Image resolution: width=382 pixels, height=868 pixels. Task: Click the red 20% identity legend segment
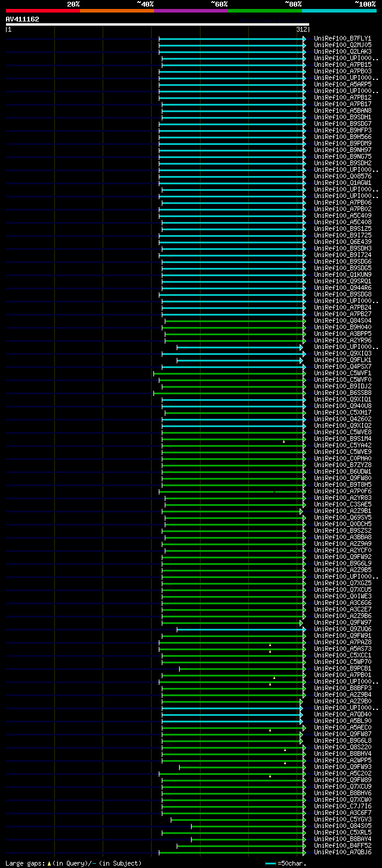42,11
